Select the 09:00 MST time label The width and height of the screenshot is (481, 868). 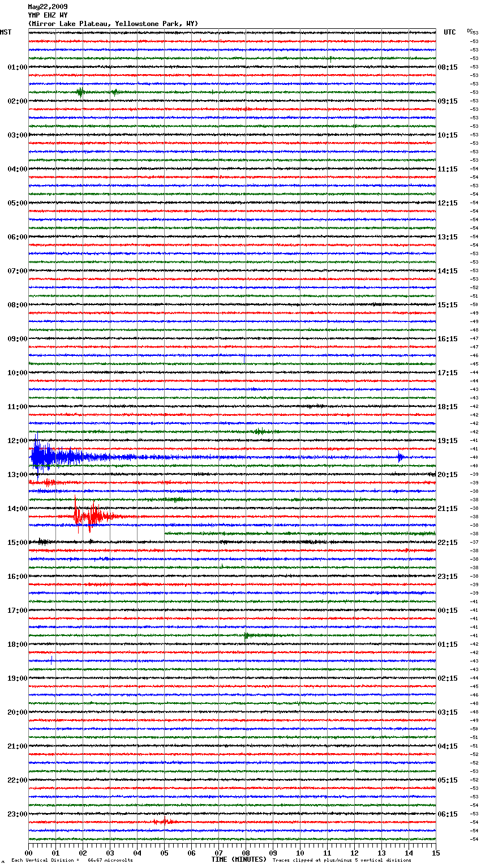[x=17, y=339]
